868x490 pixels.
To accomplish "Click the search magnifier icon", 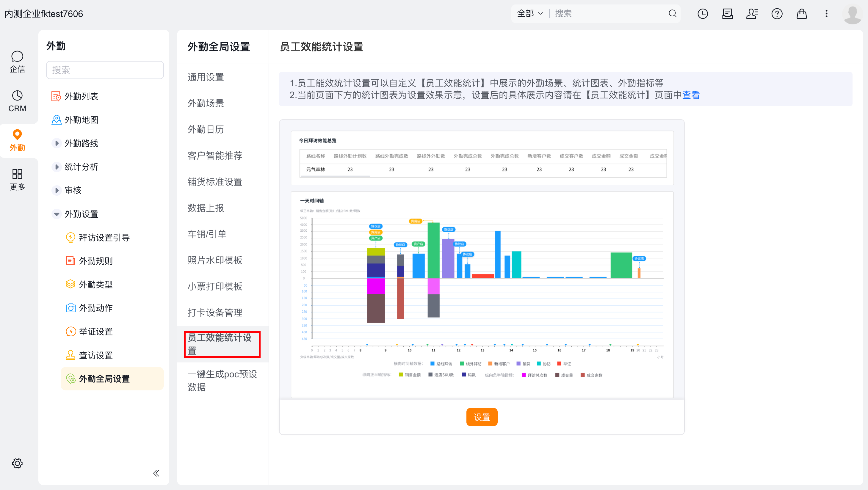I will pyautogui.click(x=672, y=13).
